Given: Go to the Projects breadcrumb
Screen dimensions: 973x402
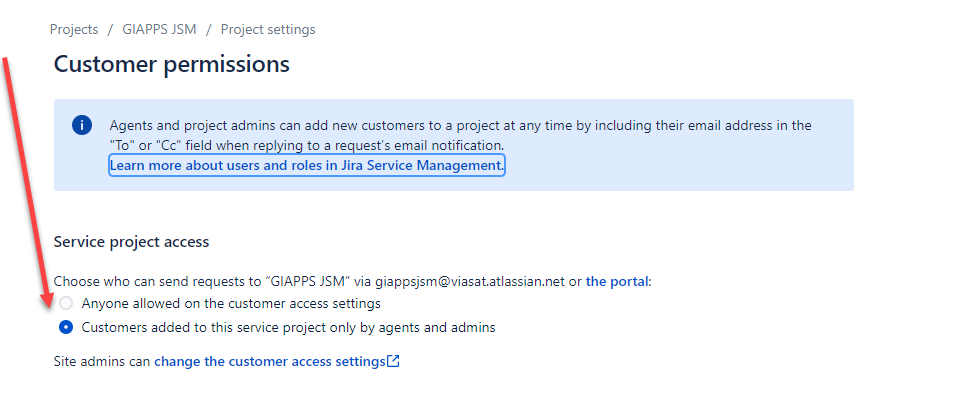Looking at the screenshot, I should pos(73,29).
